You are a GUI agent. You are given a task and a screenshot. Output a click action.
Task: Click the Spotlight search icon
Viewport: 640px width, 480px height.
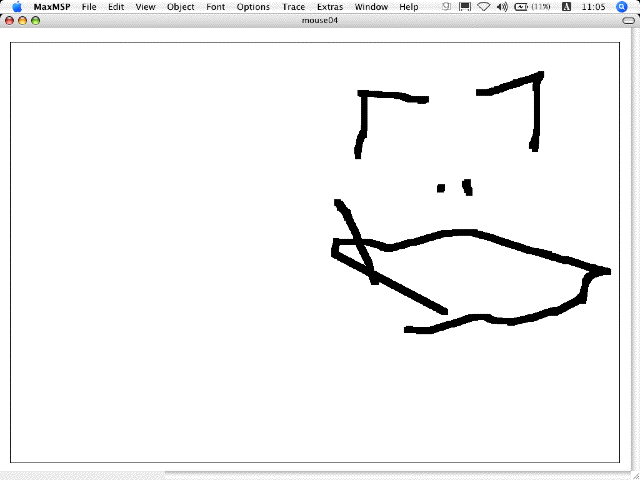pos(622,7)
